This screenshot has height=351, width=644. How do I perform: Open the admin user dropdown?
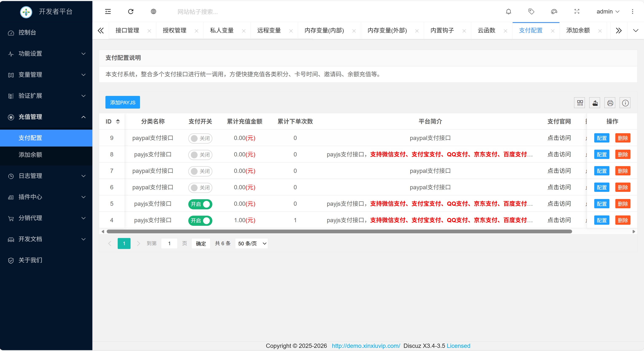coord(608,12)
